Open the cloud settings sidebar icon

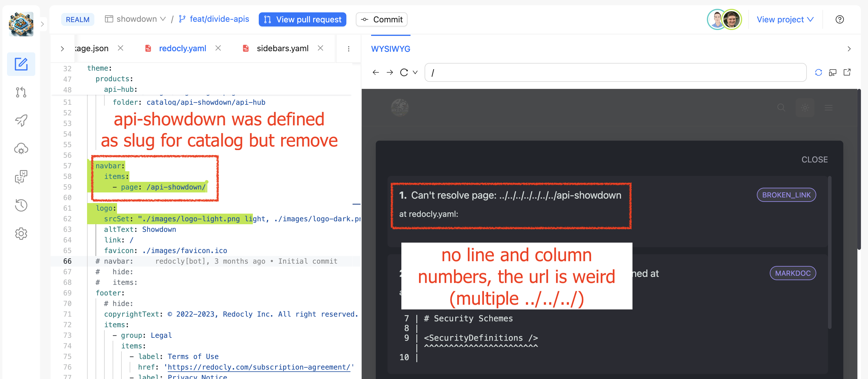21,149
